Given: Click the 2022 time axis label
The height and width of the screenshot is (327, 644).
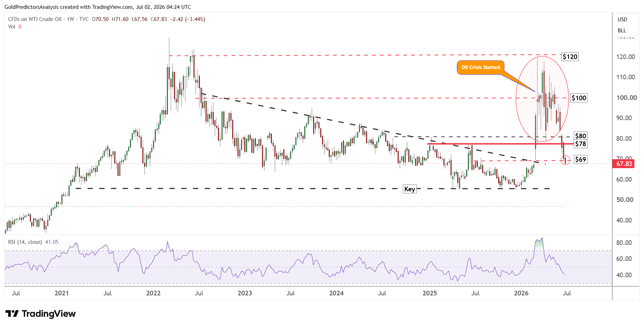Looking at the screenshot, I should [x=153, y=293].
